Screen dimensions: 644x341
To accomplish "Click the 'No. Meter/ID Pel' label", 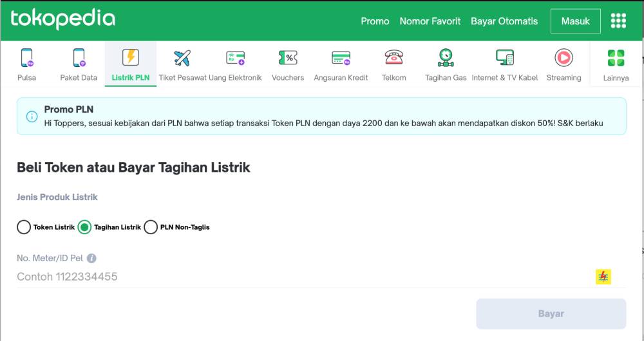I will coord(50,259).
